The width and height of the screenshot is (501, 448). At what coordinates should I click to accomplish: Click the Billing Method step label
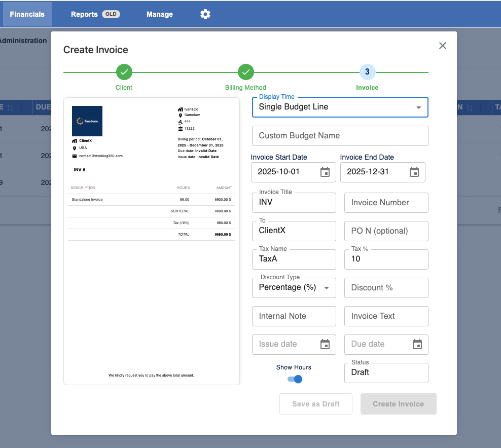245,88
